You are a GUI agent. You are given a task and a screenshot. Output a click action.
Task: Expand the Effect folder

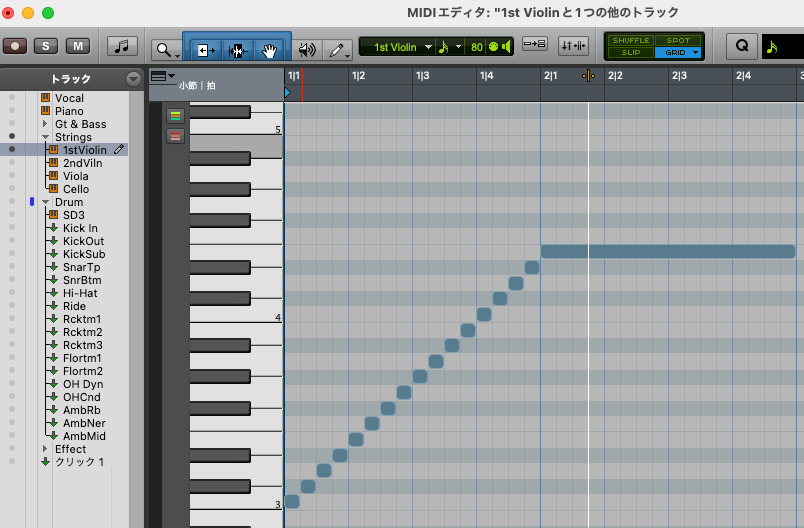pos(45,449)
